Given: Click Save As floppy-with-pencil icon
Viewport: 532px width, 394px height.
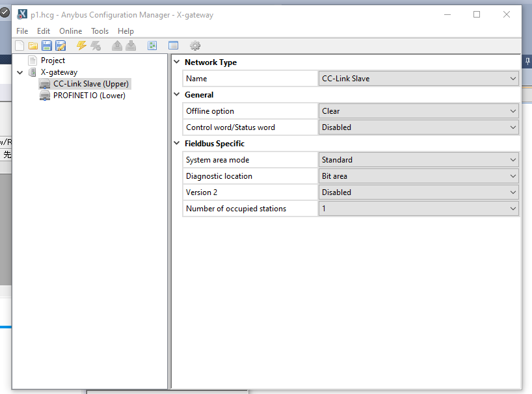Looking at the screenshot, I should [x=60, y=46].
